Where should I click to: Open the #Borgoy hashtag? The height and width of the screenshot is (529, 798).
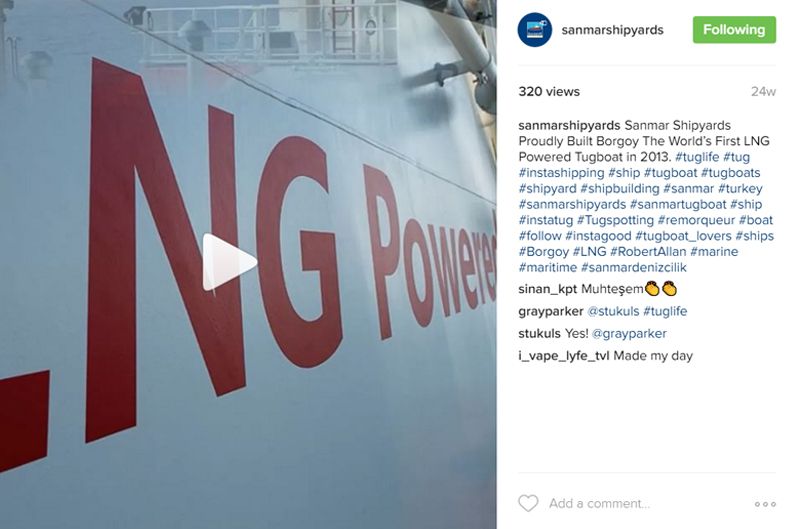tap(544, 252)
